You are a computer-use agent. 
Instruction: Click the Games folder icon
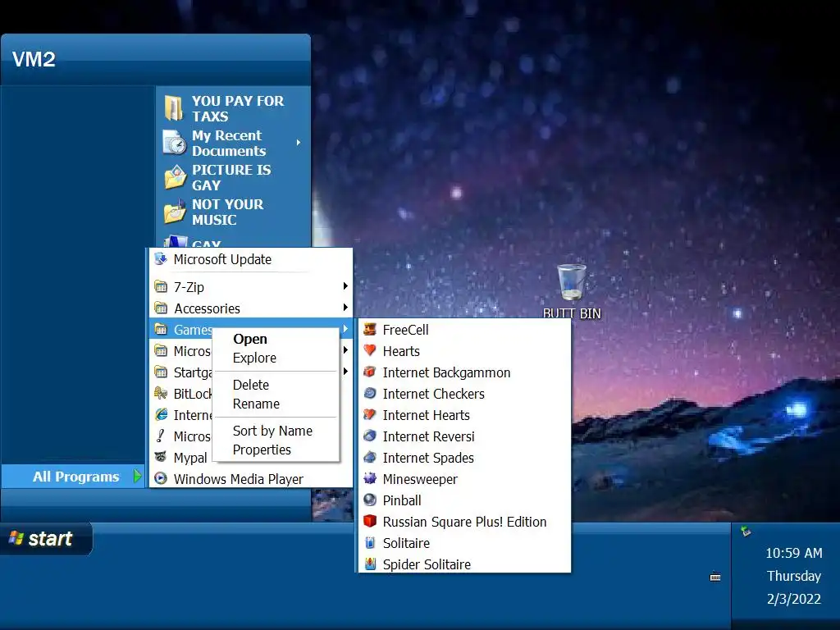click(x=161, y=330)
